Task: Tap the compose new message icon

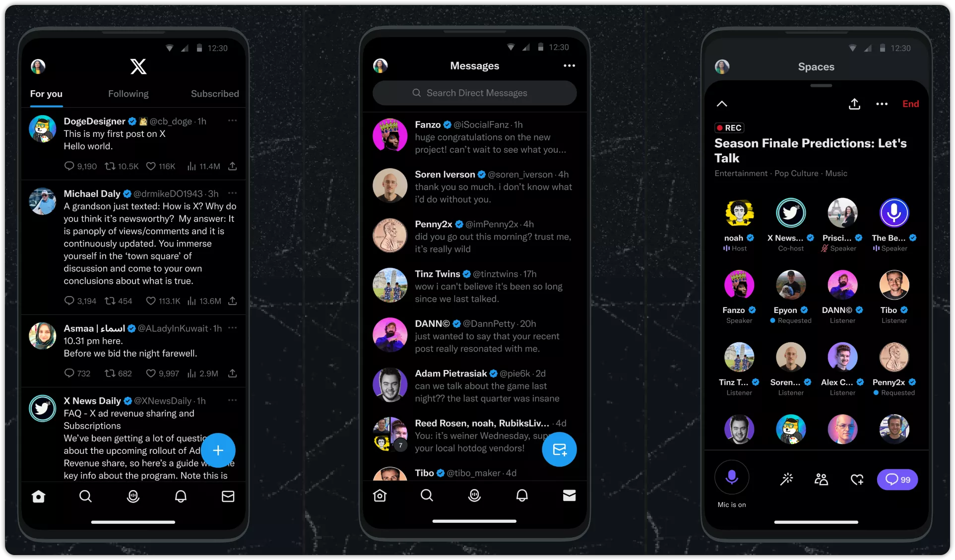Action: [559, 449]
